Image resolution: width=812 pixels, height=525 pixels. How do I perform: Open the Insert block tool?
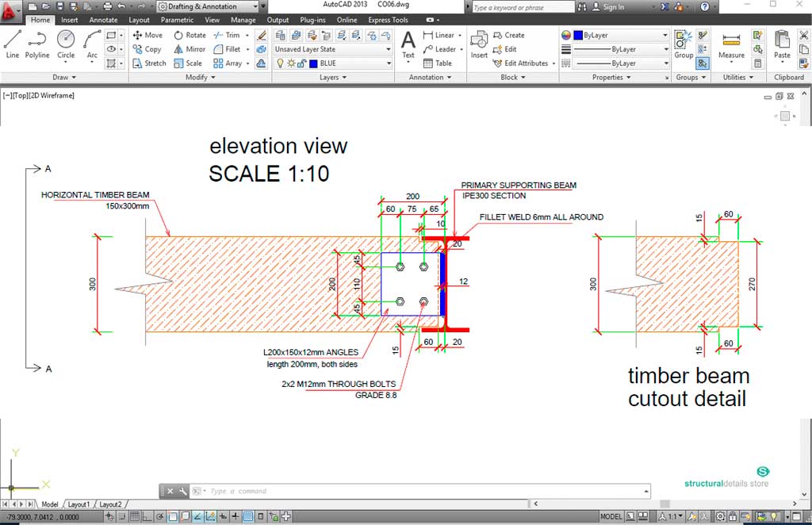479,49
